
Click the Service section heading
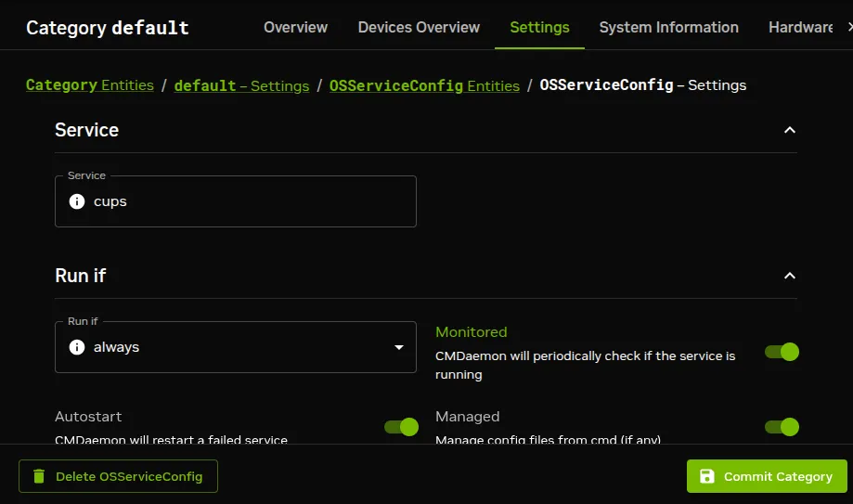86,130
